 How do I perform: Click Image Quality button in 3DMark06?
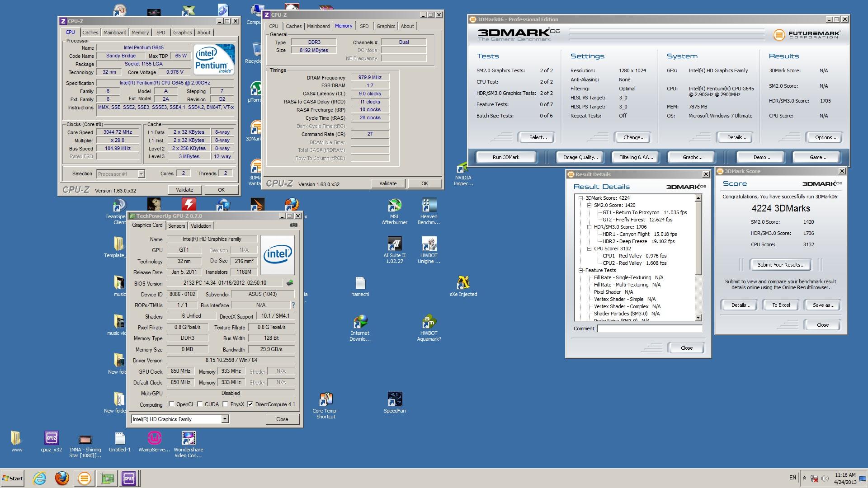(580, 157)
